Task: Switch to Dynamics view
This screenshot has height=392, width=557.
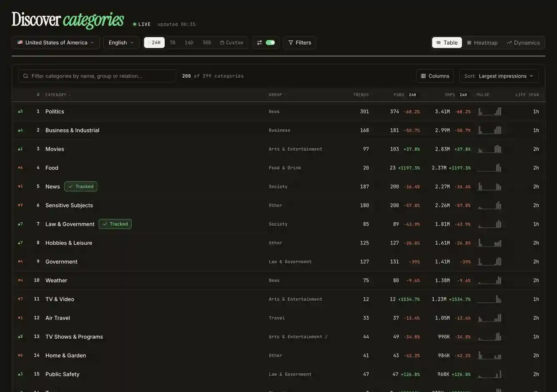Action: click(x=523, y=43)
